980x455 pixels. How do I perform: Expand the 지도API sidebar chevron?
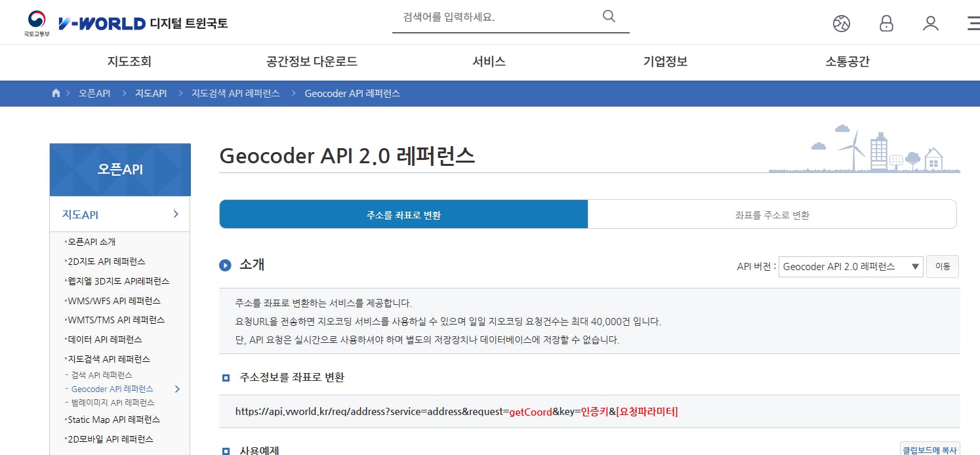pos(176,214)
